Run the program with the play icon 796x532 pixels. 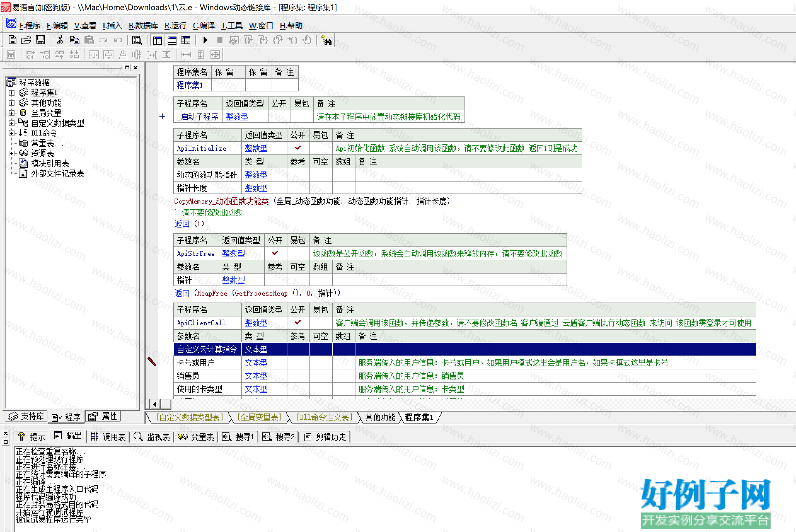click(x=205, y=40)
